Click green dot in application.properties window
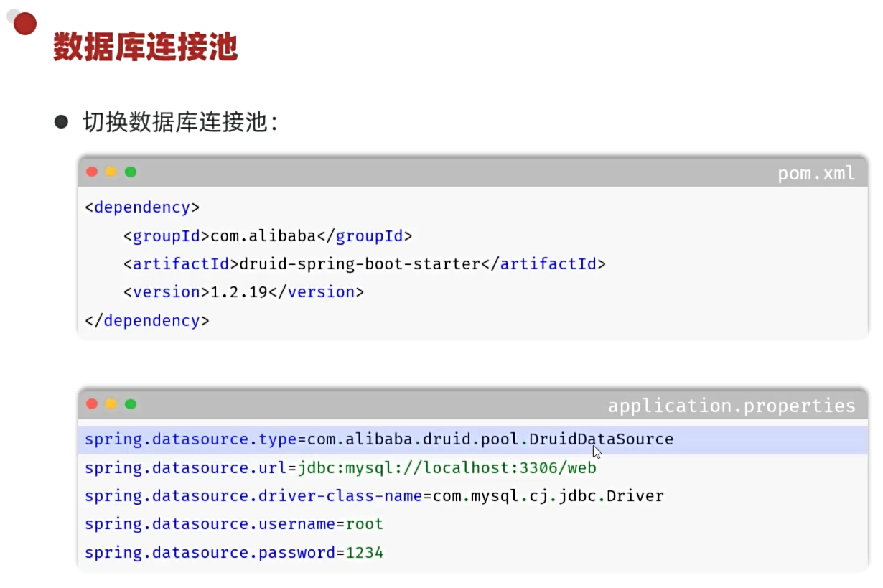 (131, 404)
